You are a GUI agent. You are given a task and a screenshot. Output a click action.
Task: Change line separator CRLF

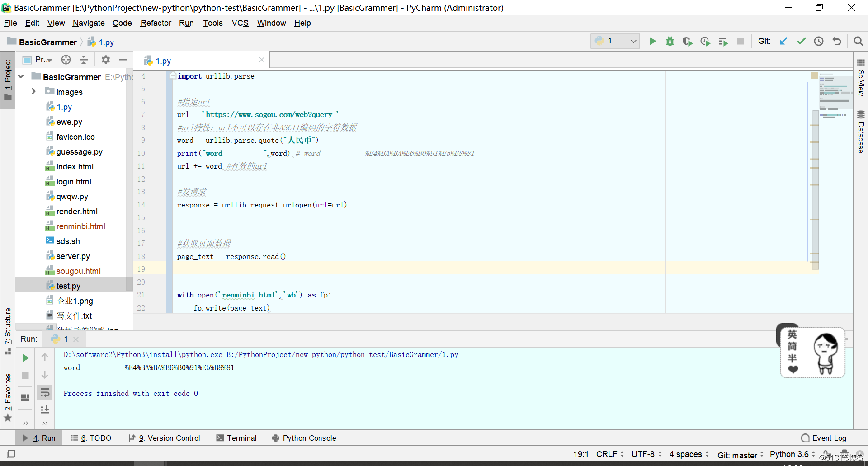[x=610, y=454]
